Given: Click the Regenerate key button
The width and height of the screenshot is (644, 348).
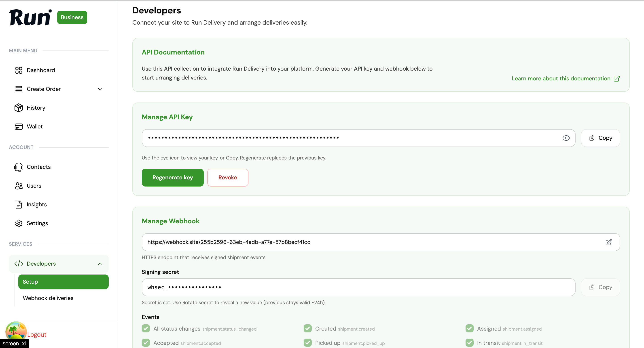Looking at the screenshot, I should [x=172, y=178].
